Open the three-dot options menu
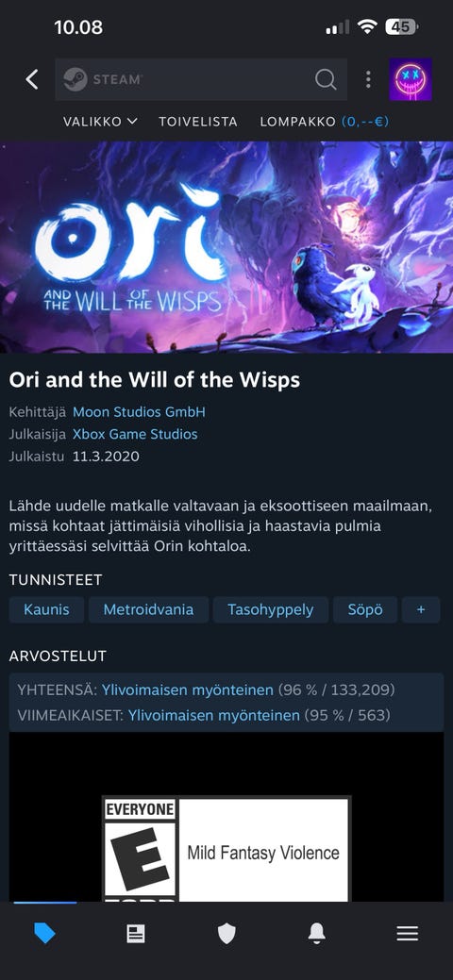The height and width of the screenshot is (980, 453). pyautogui.click(x=368, y=79)
